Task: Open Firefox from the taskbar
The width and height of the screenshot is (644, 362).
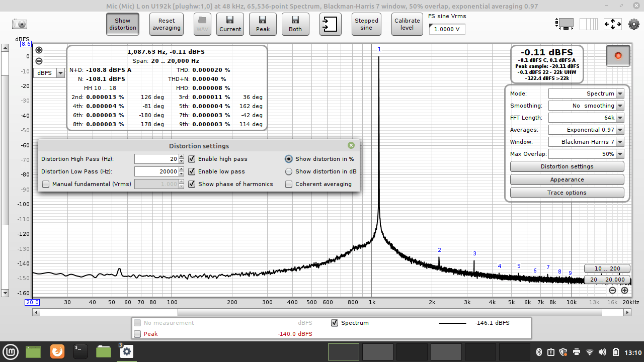Action: click(x=57, y=351)
